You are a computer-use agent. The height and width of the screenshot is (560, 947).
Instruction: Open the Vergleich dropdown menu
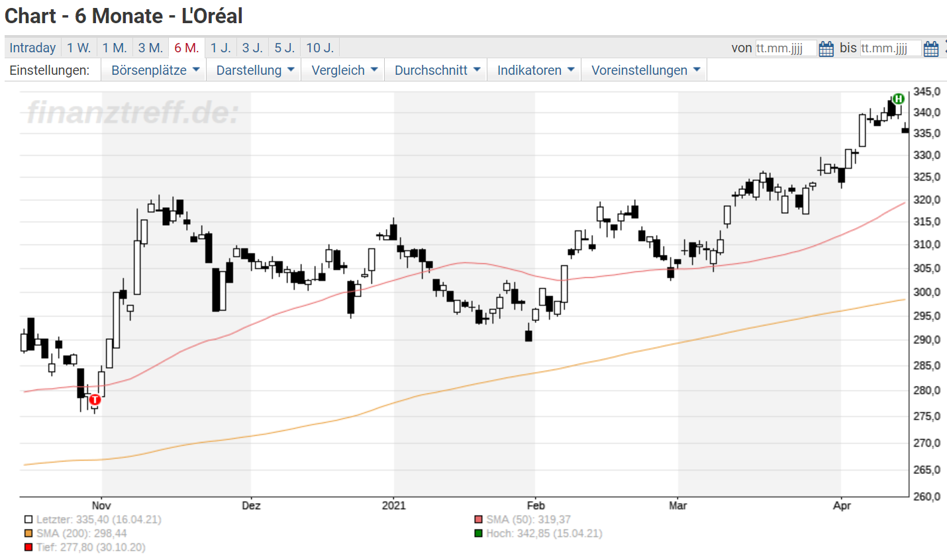pyautogui.click(x=344, y=70)
